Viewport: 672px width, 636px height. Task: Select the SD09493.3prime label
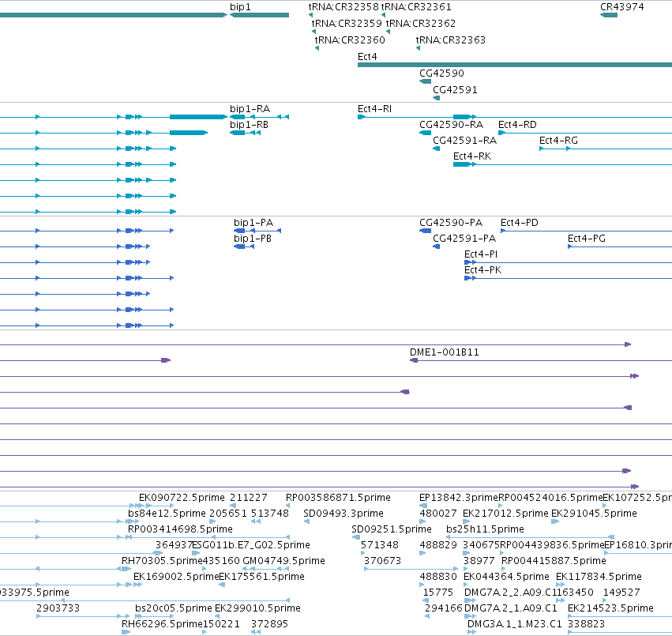coord(344,514)
